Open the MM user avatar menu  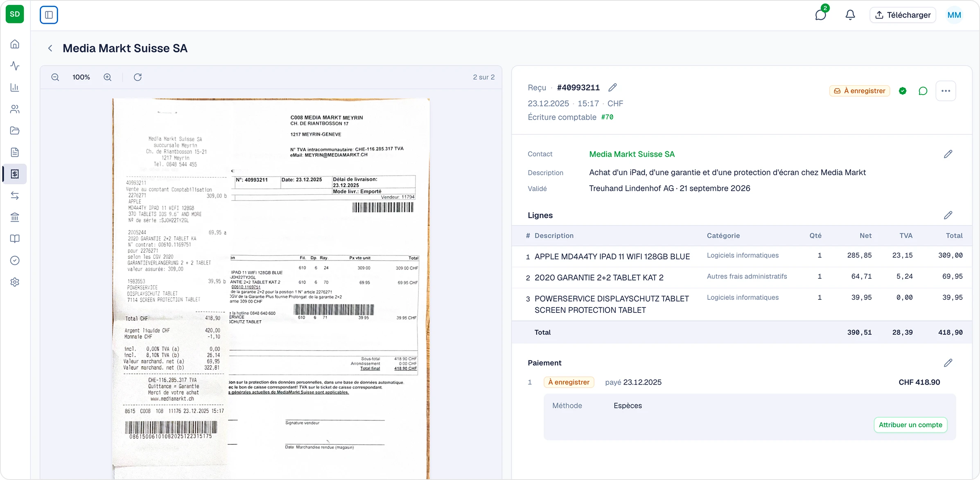(954, 15)
